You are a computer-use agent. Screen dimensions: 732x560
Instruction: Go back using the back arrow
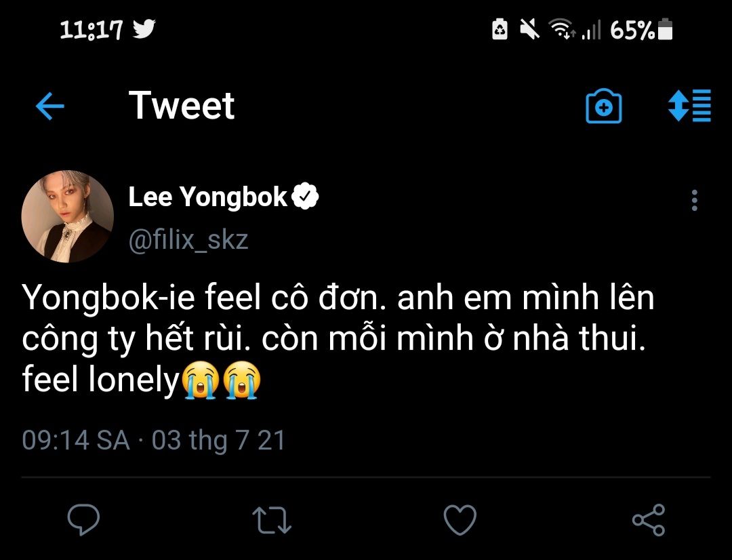(x=49, y=106)
